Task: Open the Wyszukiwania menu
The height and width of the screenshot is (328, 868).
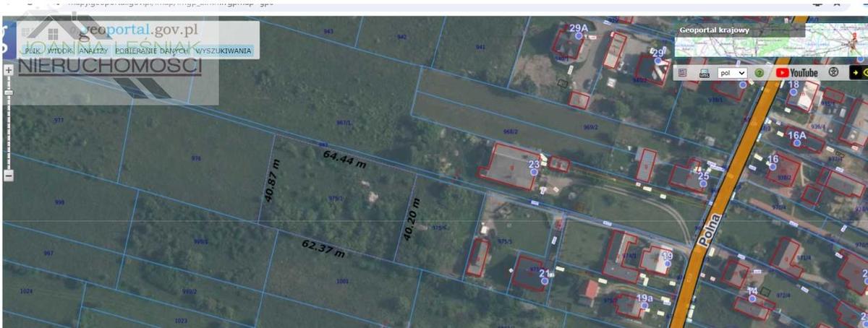Action: [224, 51]
